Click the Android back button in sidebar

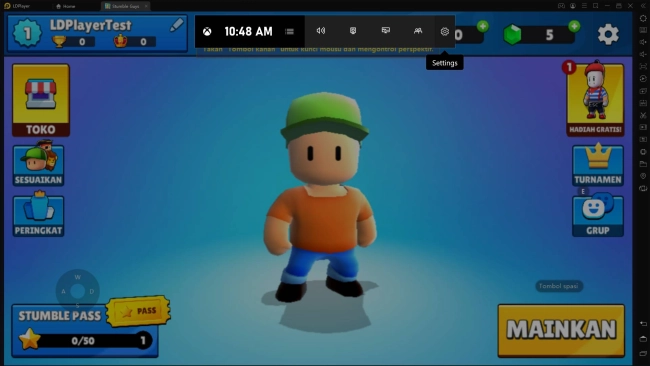[643, 324]
